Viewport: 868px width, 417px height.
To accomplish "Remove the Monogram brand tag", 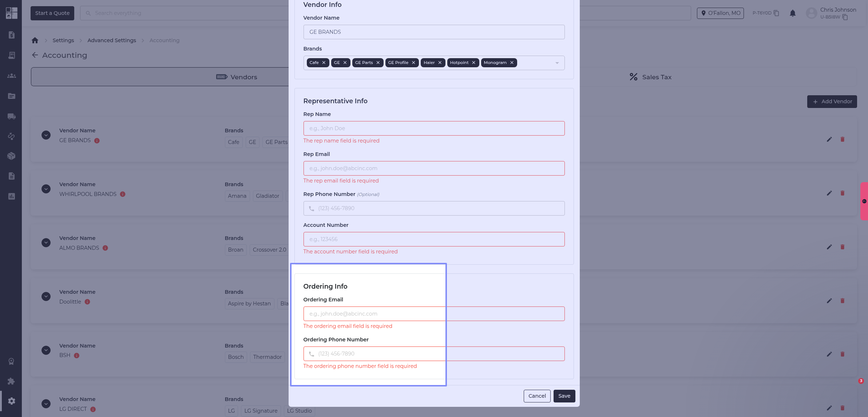I will (x=512, y=63).
